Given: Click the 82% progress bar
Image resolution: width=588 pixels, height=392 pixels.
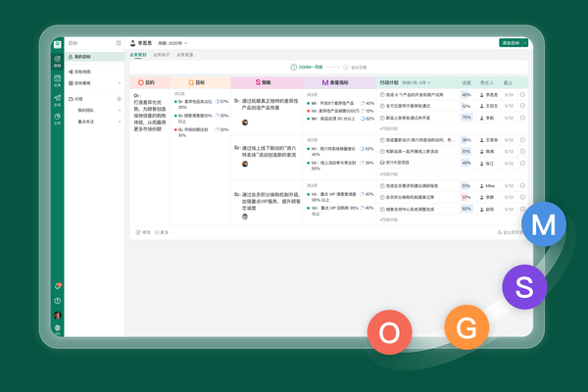Looking at the screenshot, I should click(466, 209).
